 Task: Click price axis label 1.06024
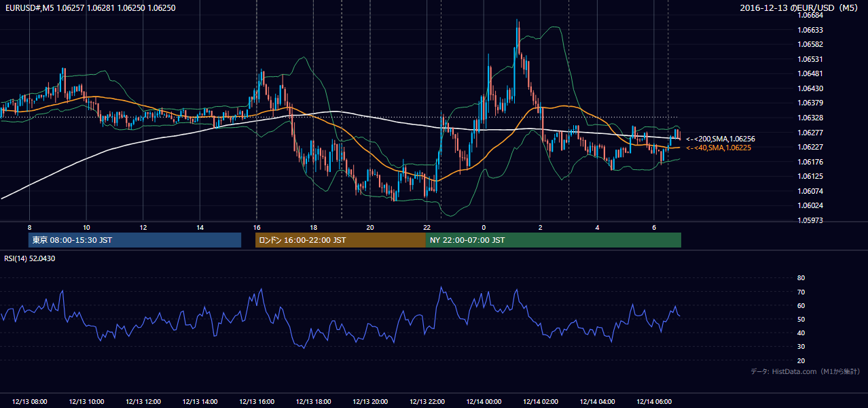(x=810, y=205)
